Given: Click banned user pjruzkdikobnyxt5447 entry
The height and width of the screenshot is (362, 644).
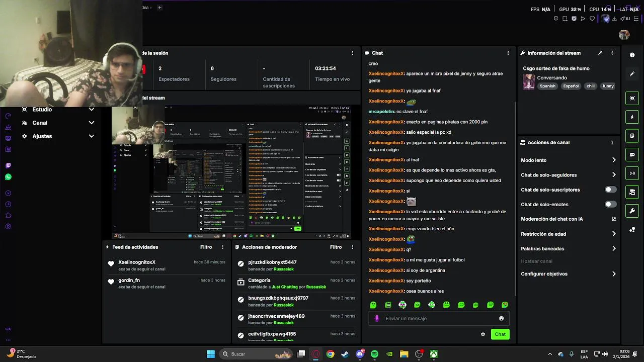Looking at the screenshot, I should tap(272, 262).
